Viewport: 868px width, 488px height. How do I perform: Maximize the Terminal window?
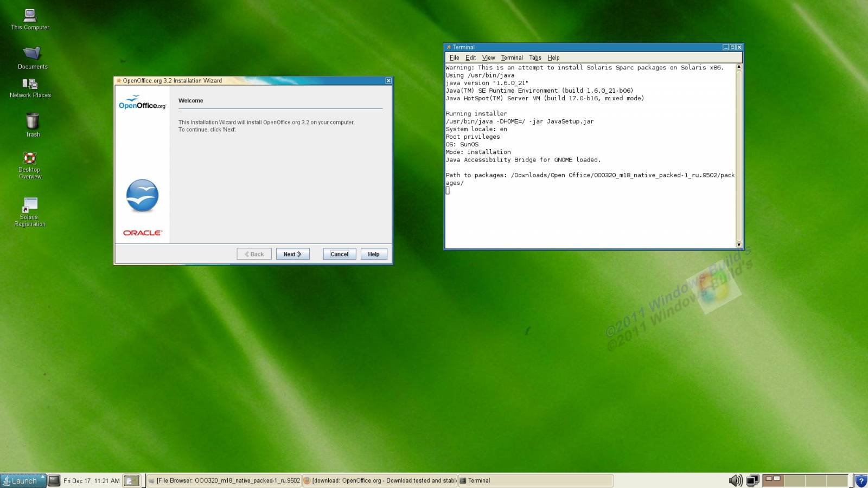pyautogui.click(x=732, y=47)
